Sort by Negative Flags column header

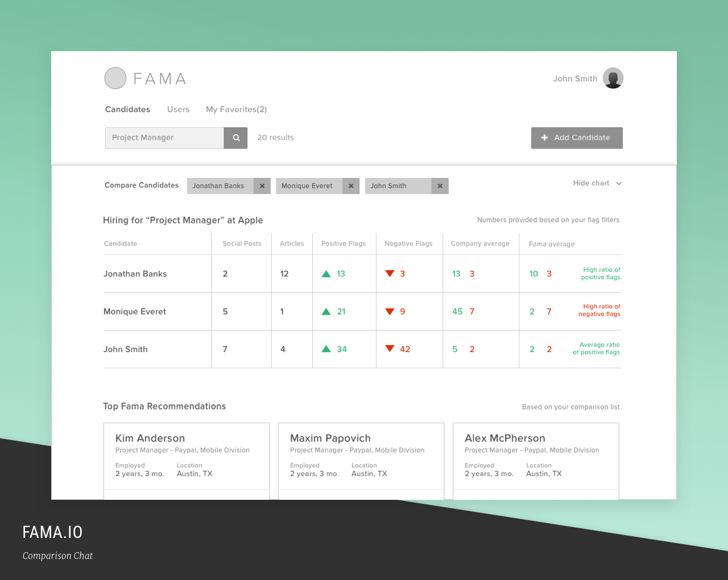pyautogui.click(x=408, y=243)
